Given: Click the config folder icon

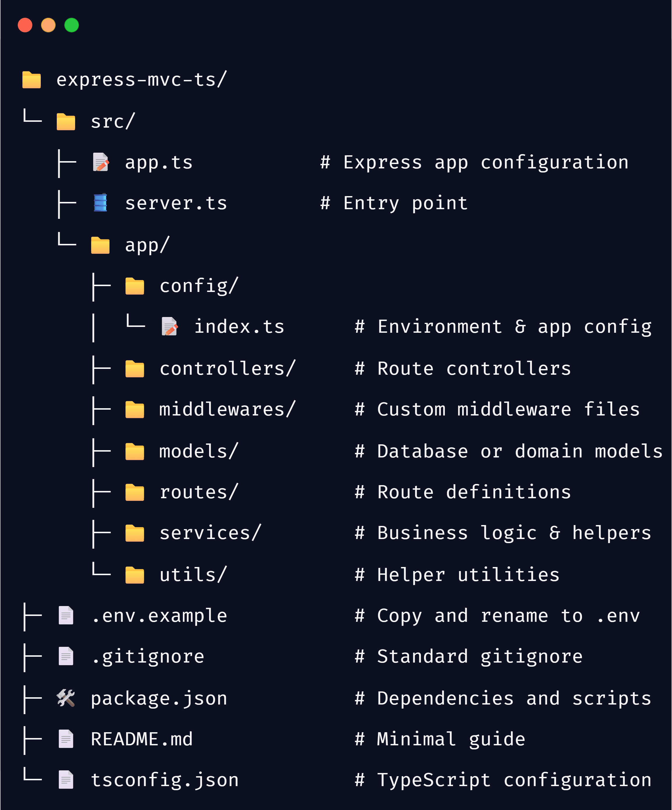Looking at the screenshot, I should click(x=134, y=286).
